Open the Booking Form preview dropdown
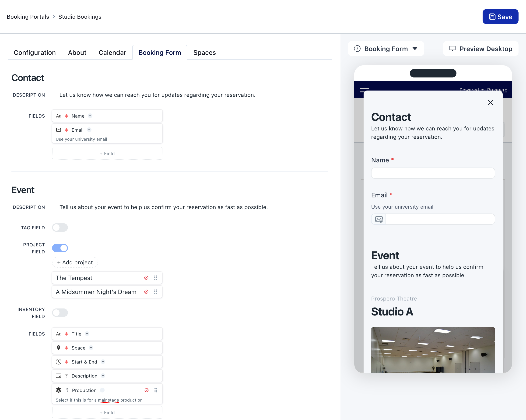The width and height of the screenshot is (526, 420). 415,49
